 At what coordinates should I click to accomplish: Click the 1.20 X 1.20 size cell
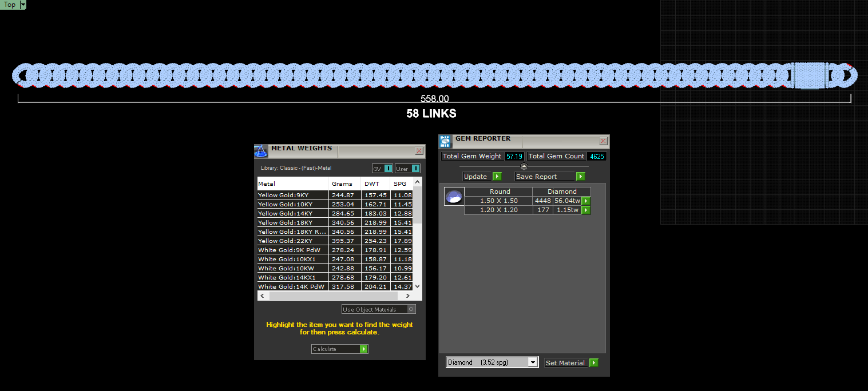(498, 210)
